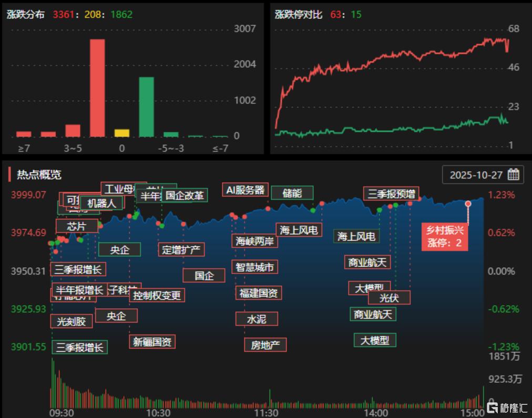Click the 三季报预增 label
Viewport: 532px width, 418px height.
click(x=391, y=194)
